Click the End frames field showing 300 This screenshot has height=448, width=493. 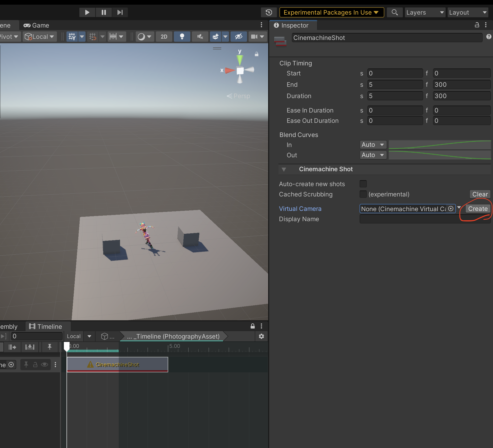pyautogui.click(x=462, y=85)
